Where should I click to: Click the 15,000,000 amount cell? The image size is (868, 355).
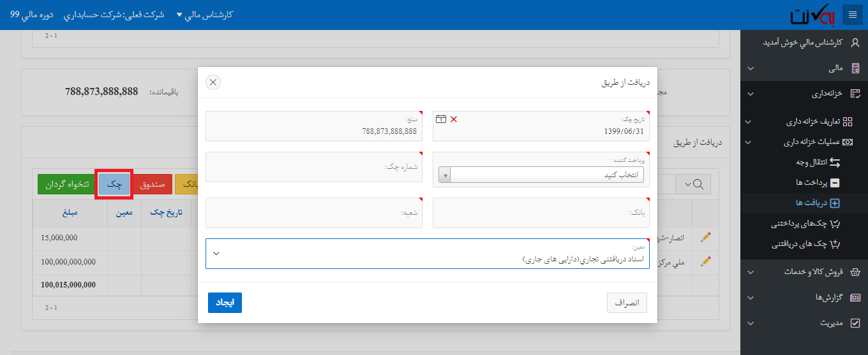click(70, 238)
